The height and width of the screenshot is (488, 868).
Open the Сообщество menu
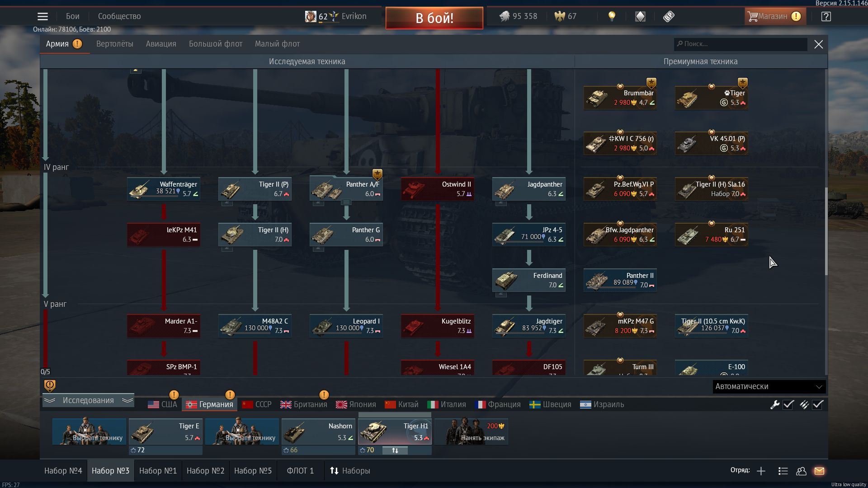(x=119, y=16)
